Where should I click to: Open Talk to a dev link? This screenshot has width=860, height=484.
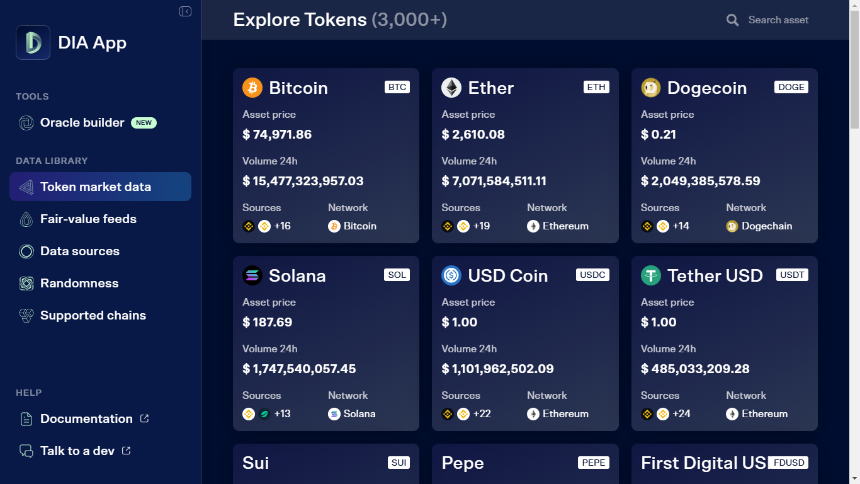coord(77,451)
